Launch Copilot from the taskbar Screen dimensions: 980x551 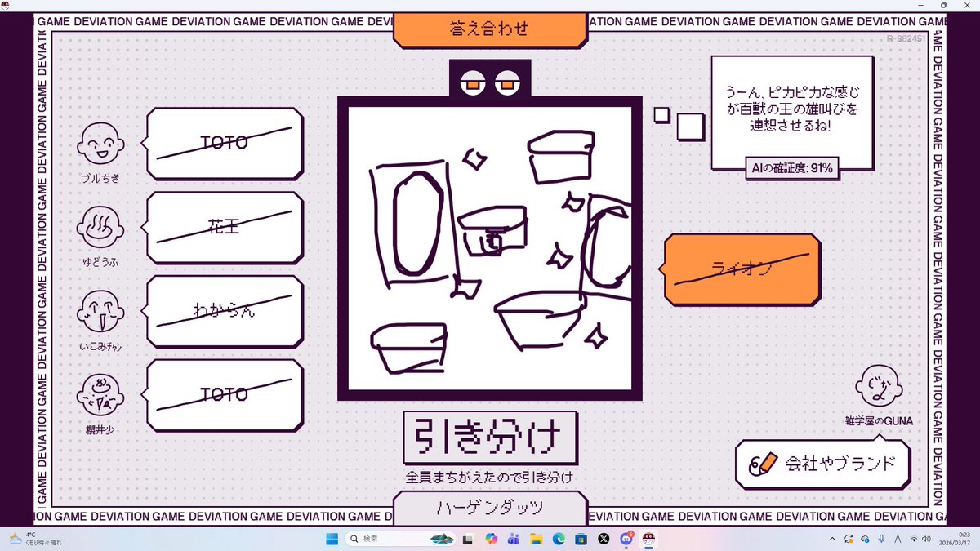click(491, 539)
